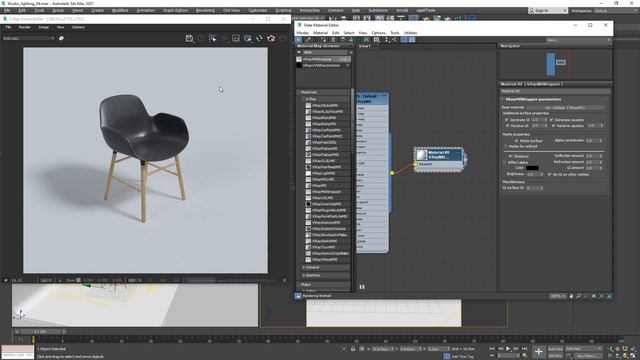Enable the Affect alpha checkbox
The height and width of the screenshot is (360, 640).
505,162
